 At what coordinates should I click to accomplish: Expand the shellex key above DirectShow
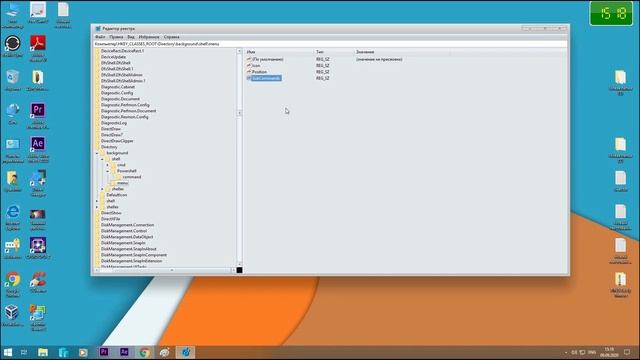click(97, 207)
